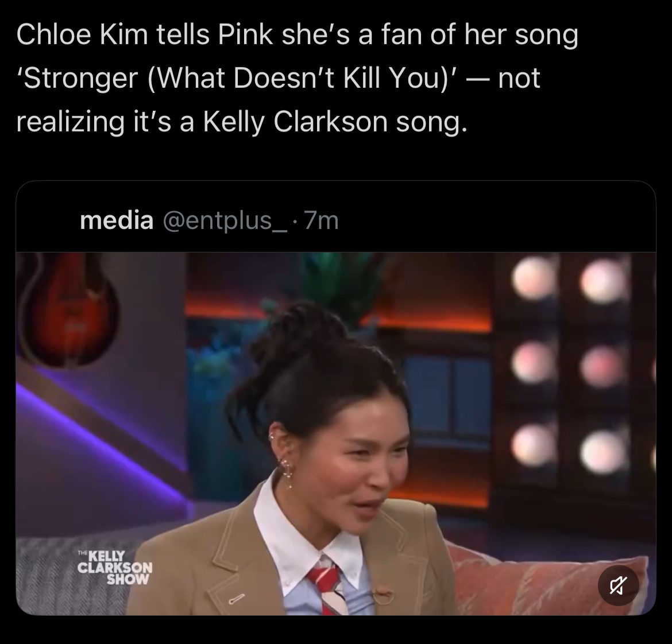Image resolution: width=672 pixels, height=644 pixels.
Task: Tap 'Kelly Clarkson song' text in the post
Action: click(335, 122)
